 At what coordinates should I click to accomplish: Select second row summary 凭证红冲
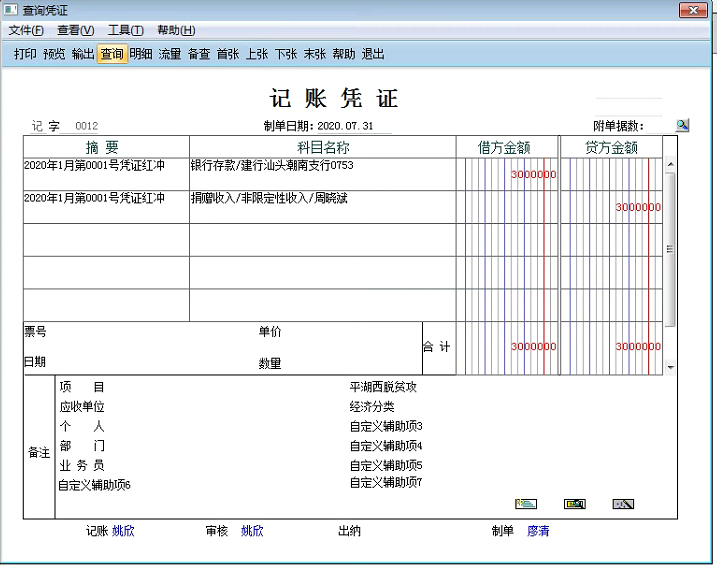tap(94, 198)
